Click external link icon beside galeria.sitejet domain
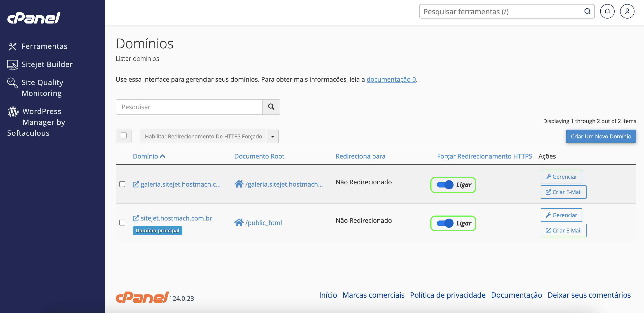Screen dimensions: 644x313 [x=136, y=184]
